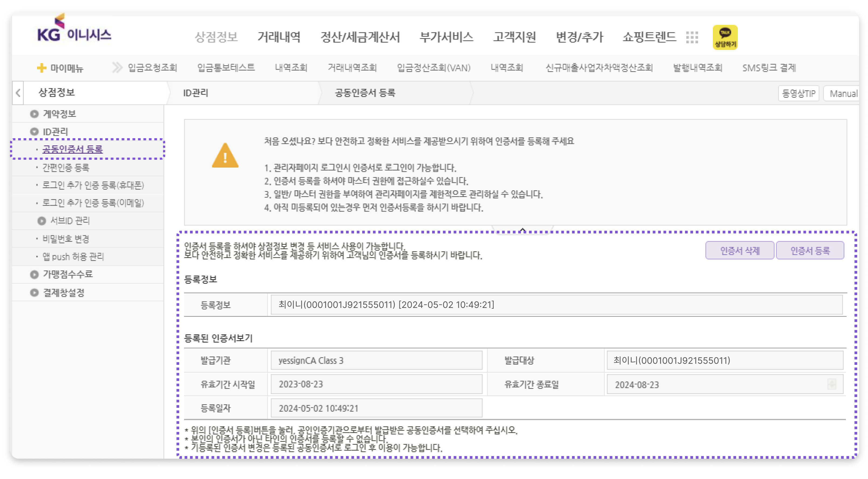Go to 신규매출사업자차액정산조회 shortcut
The image size is (868, 479).
point(599,68)
